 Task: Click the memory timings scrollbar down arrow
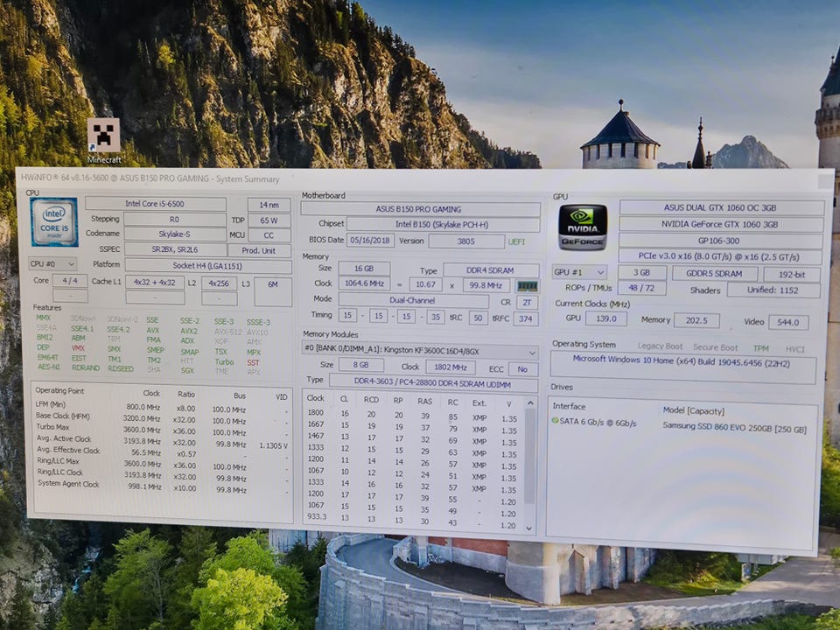(x=529, y=528)
